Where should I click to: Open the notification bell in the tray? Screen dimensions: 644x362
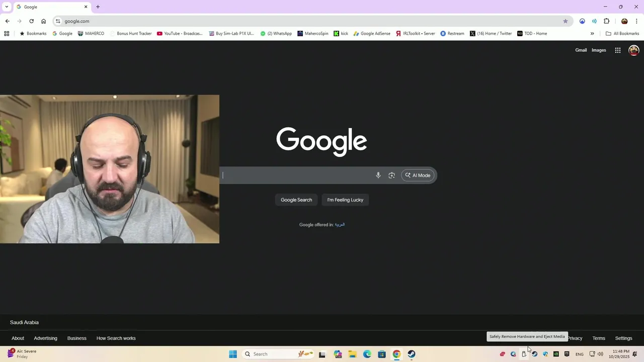click(635, 354)
